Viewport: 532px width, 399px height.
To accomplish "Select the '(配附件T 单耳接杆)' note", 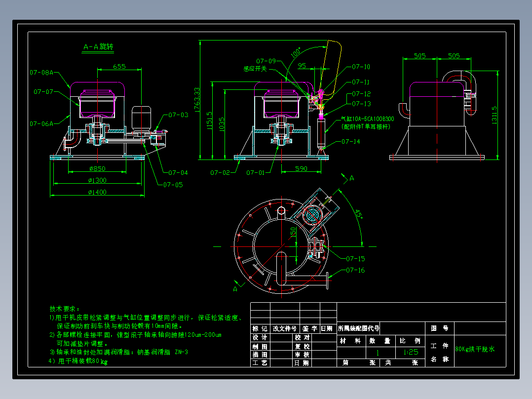I will [x=366, y=126].
